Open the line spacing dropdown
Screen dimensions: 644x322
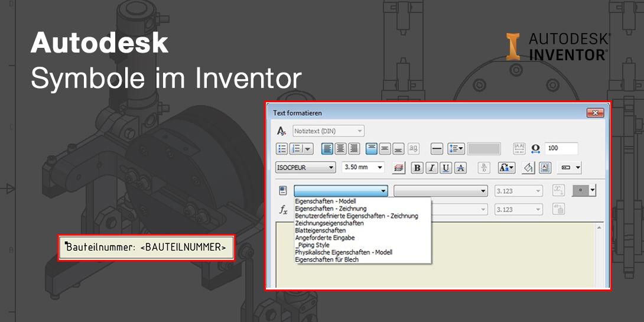(x=456, y=149)
